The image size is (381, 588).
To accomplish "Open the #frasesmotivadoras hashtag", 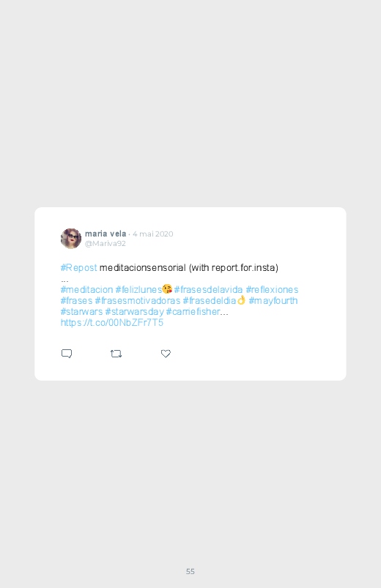I will pyautogui.click(x=138, y=301).
